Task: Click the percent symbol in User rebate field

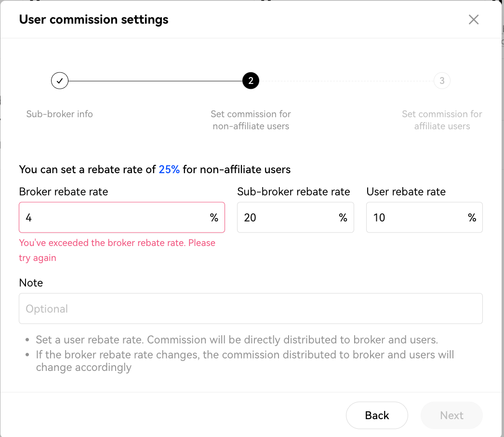Action: [472, 218]
